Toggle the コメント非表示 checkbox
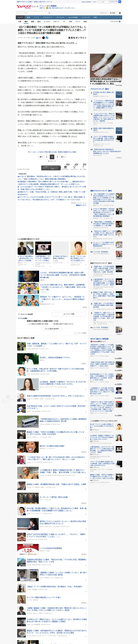This screenshot has width=138, height=644. (75, 333)
